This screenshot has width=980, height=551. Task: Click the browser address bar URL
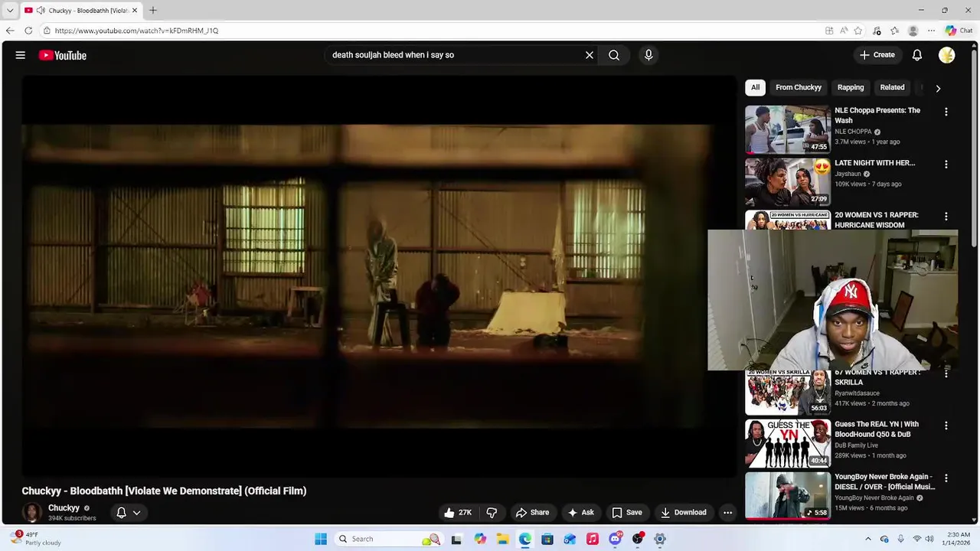tap(136, 31)
